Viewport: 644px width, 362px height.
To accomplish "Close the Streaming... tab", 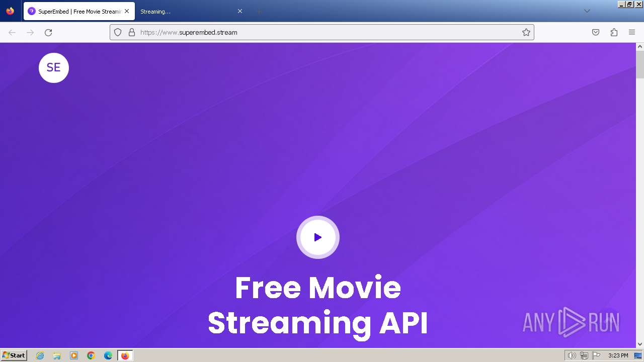I will (240, 11).
